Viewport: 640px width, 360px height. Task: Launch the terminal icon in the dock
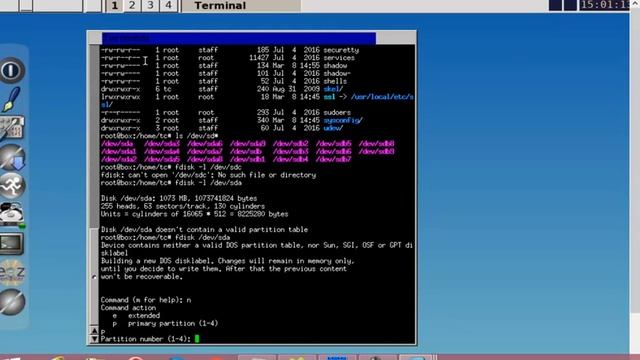coord(11,244)
